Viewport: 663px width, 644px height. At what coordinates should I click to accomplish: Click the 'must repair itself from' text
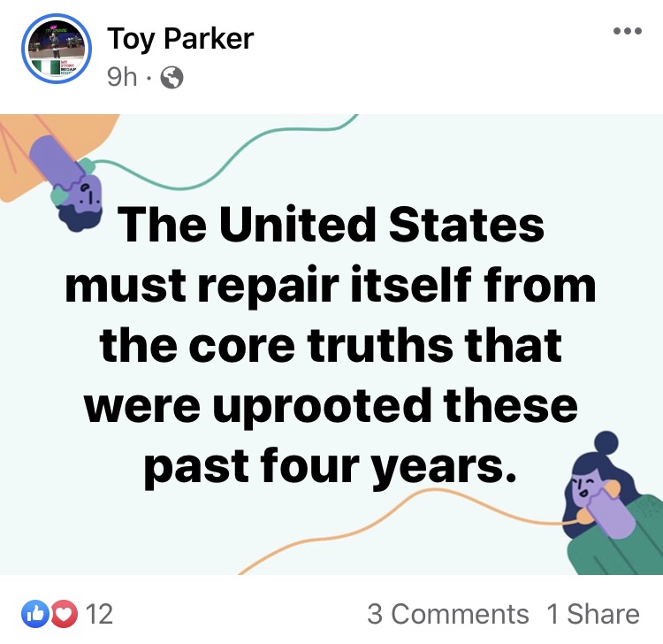[331, 285]
